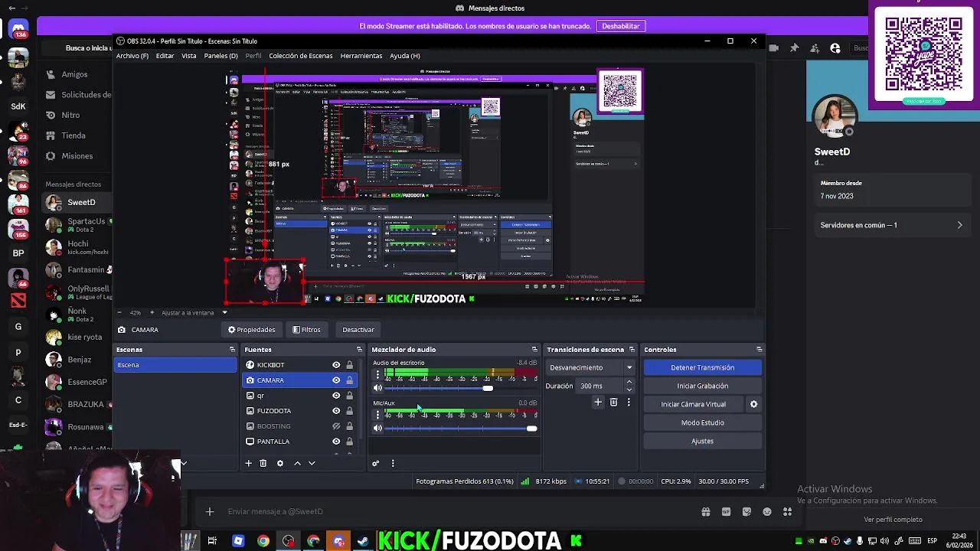
Task: Open Herramientas menu in OBS
Action: pyautogui.click(x=361, y=56)
